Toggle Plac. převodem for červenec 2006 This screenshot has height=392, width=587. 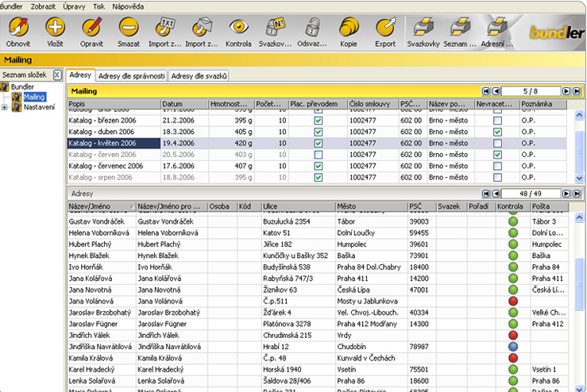[319, 166]
